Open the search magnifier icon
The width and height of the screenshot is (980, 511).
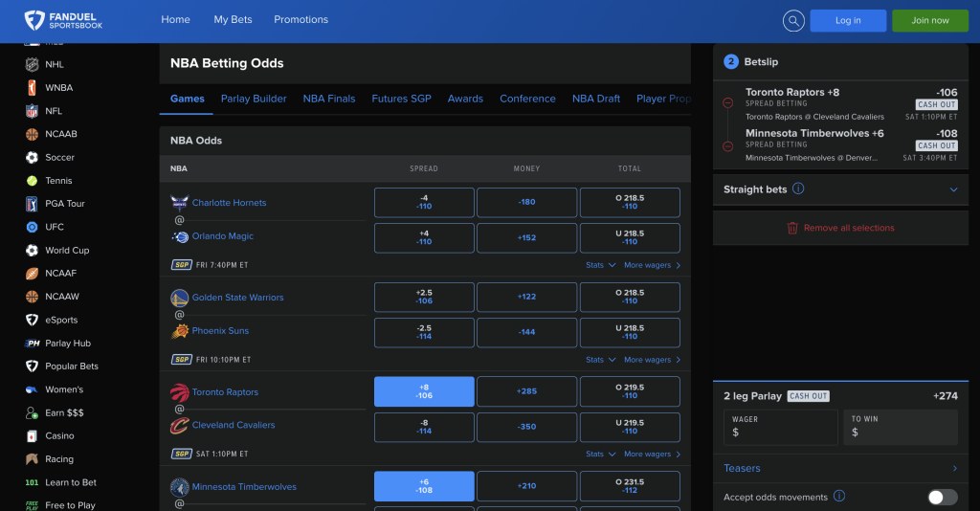click(793, 21)
